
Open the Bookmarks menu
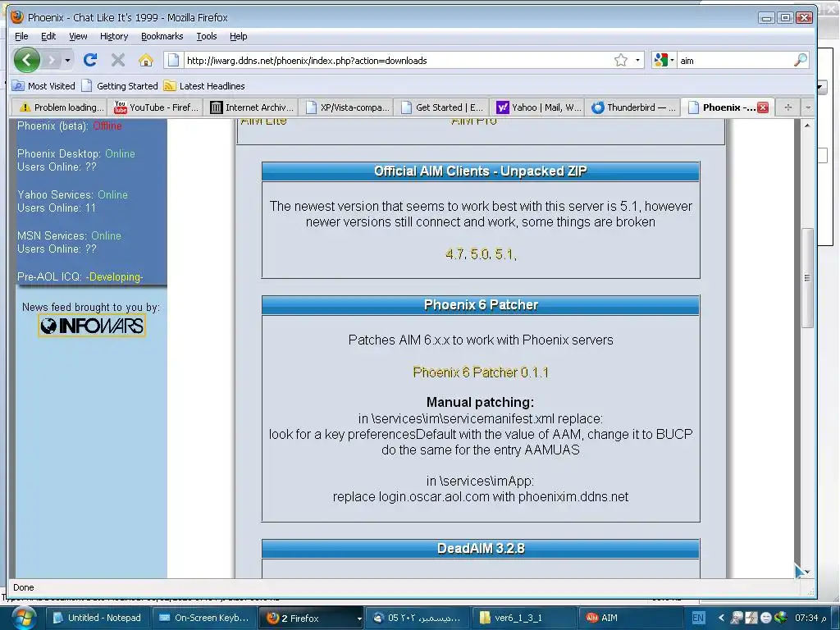162,36
